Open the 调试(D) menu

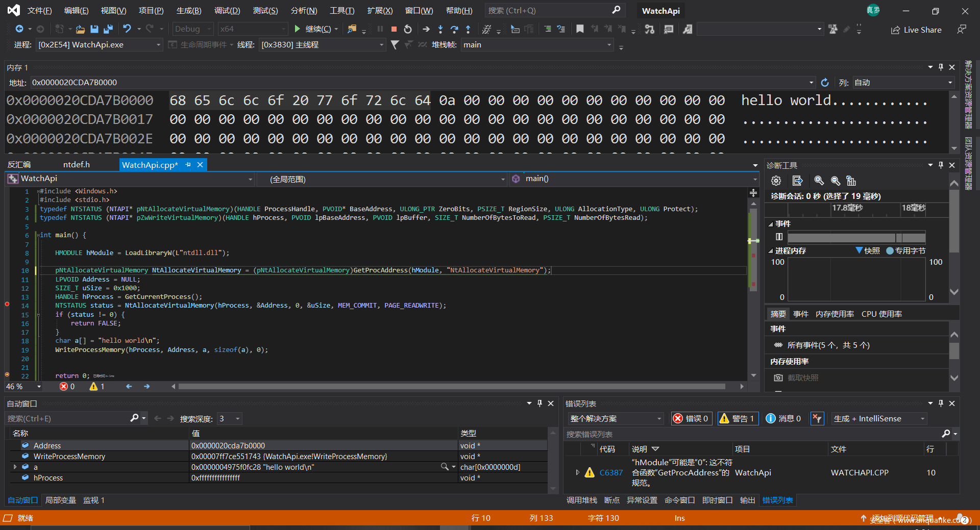(227, 11)
